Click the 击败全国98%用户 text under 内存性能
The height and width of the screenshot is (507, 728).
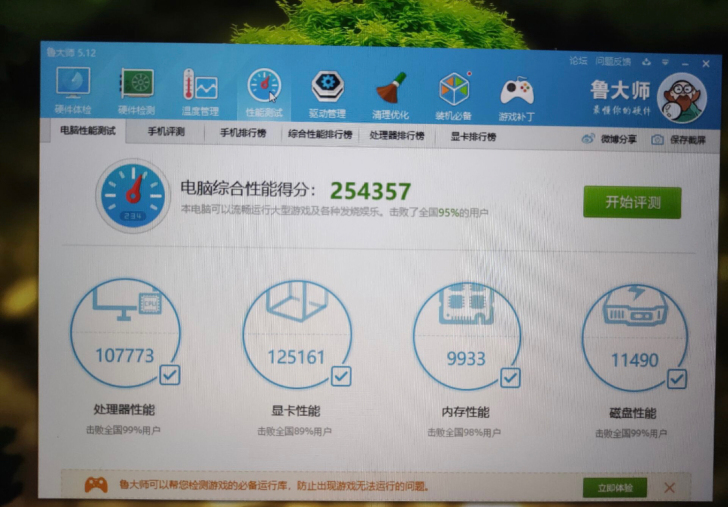[x=464, y=433]
